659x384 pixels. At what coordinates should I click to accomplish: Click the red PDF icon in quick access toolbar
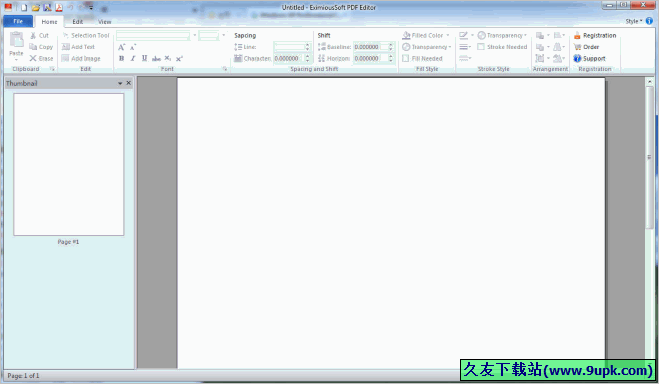[59, 8]
